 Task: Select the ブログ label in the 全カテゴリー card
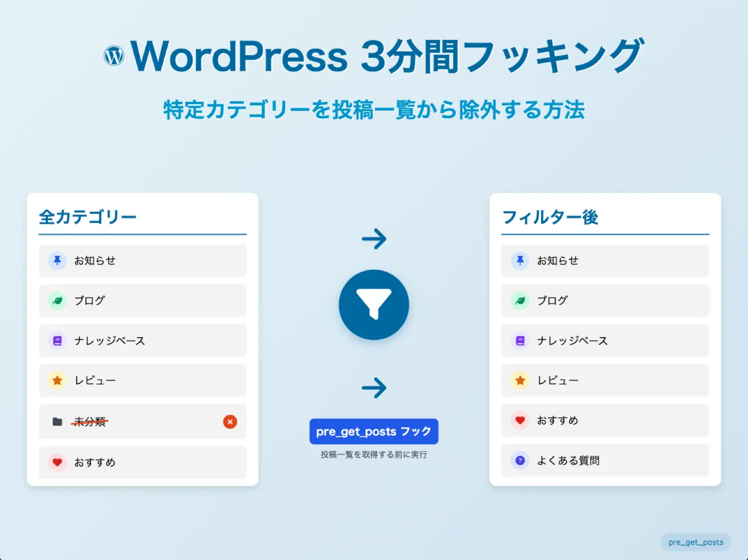pos(90,301)
